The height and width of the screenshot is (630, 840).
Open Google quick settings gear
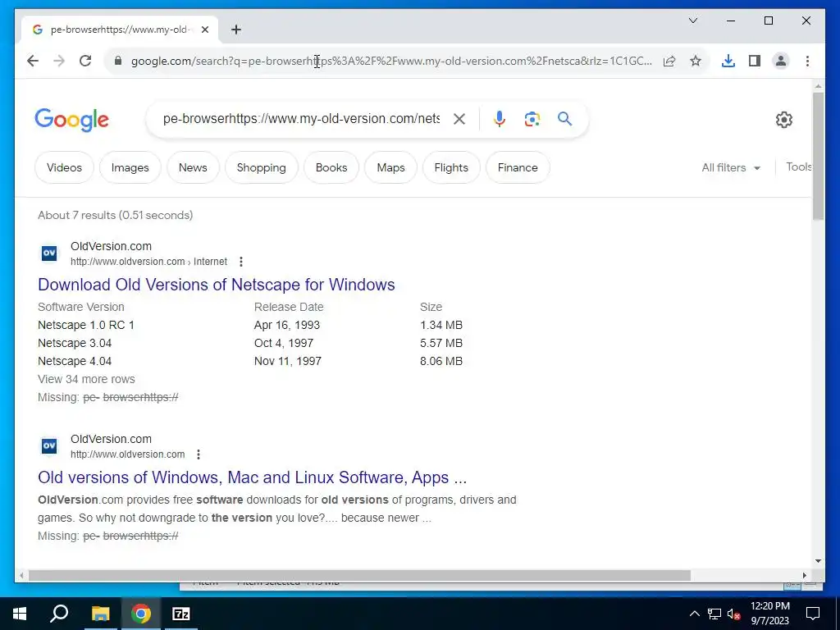click(x=783, y=120)
